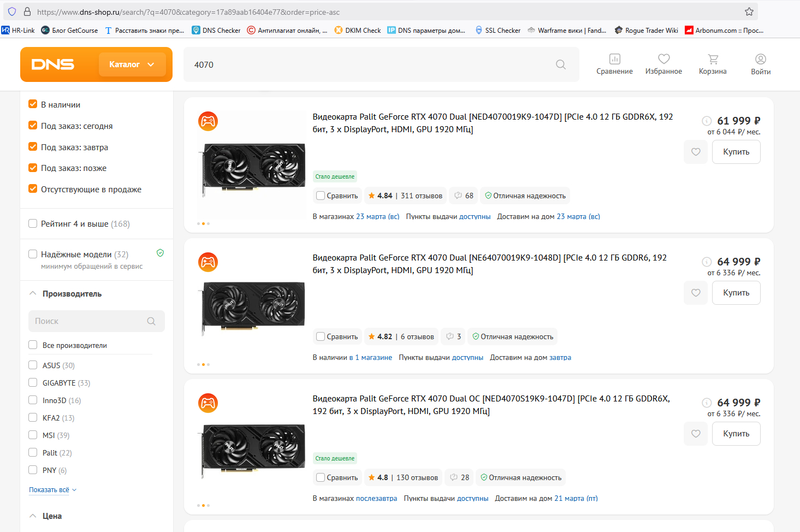Click the manufacturer Поиск input field
The width and height of the screenshot is (800, 532).
pyautogui.click(x=90, y=321)
